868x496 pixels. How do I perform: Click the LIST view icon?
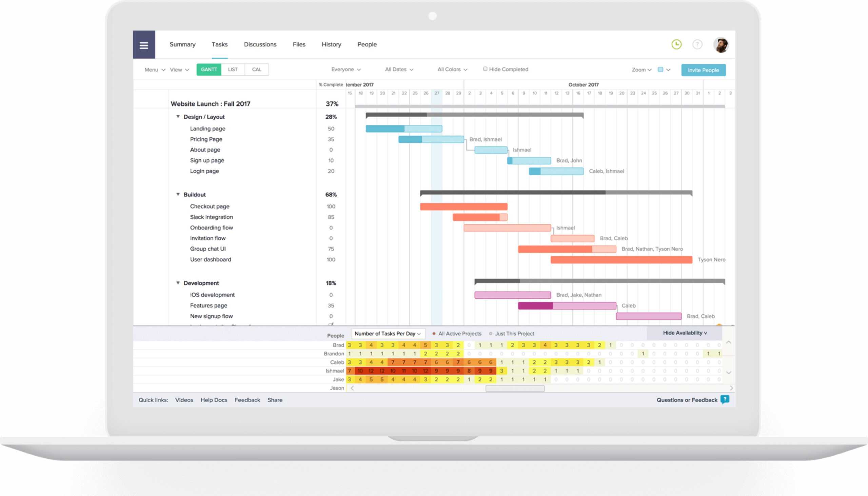[x=232, y=70]
